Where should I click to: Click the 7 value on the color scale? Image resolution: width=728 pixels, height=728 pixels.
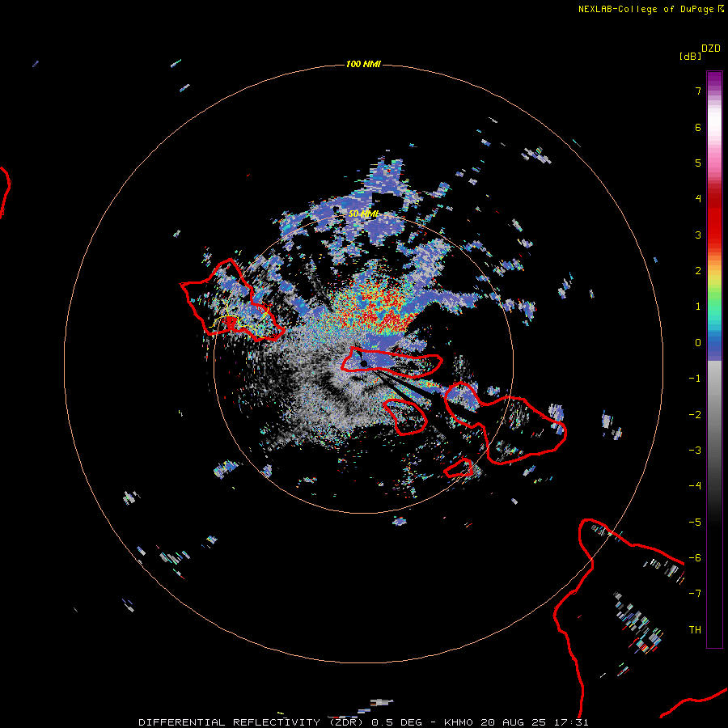pos(698,91)
